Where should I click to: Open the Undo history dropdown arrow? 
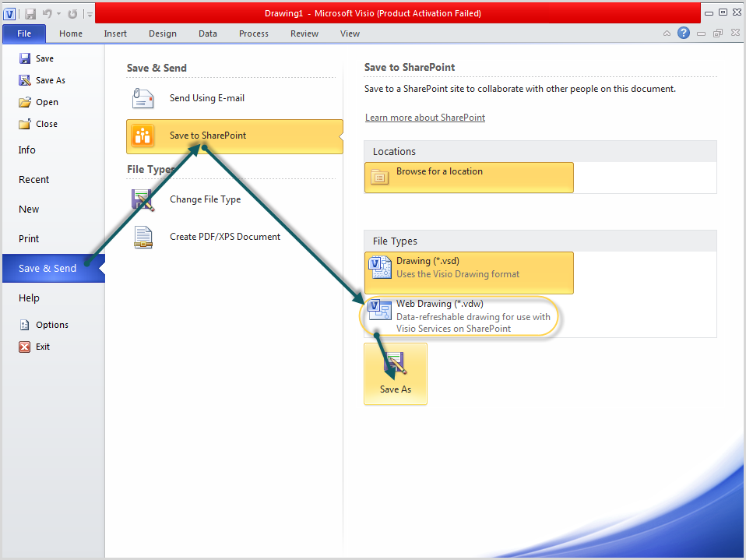click(x=59, y=14)
